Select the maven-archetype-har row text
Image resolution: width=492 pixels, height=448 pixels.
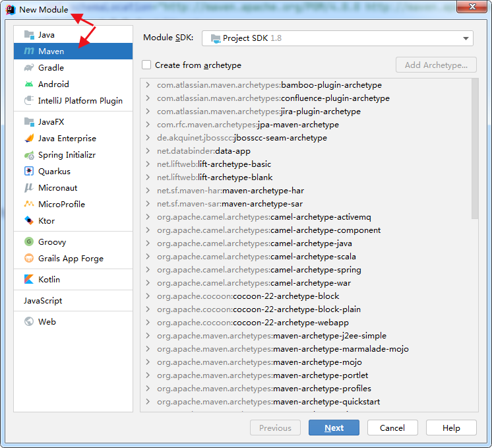point(231,191)
